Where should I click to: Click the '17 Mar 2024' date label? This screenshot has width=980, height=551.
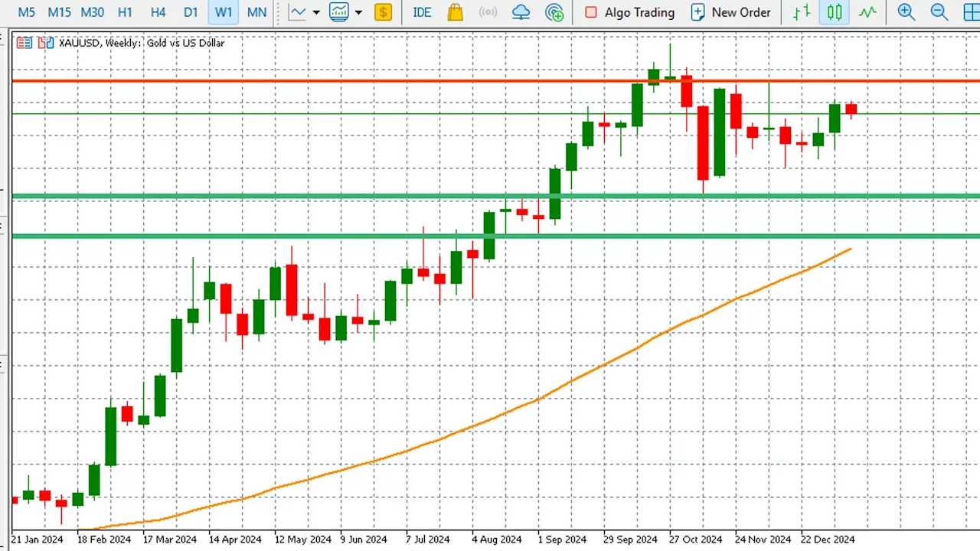point(170,540)
